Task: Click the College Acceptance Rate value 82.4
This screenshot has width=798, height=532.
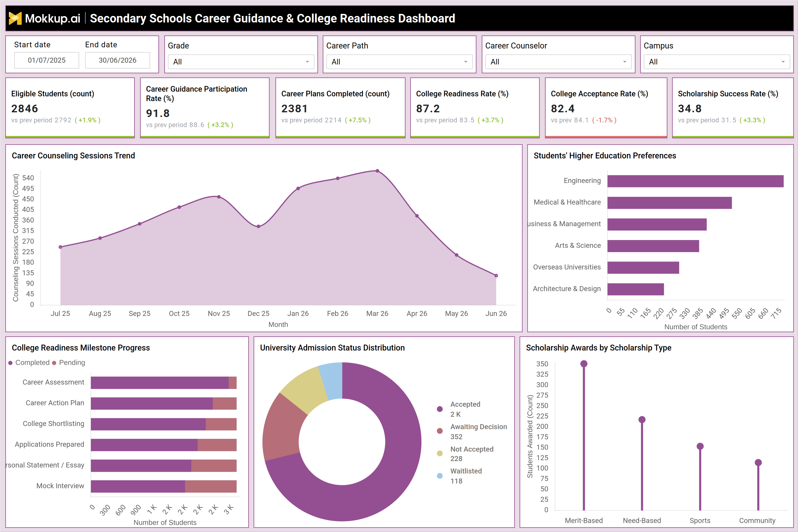Action: [562, 108]
